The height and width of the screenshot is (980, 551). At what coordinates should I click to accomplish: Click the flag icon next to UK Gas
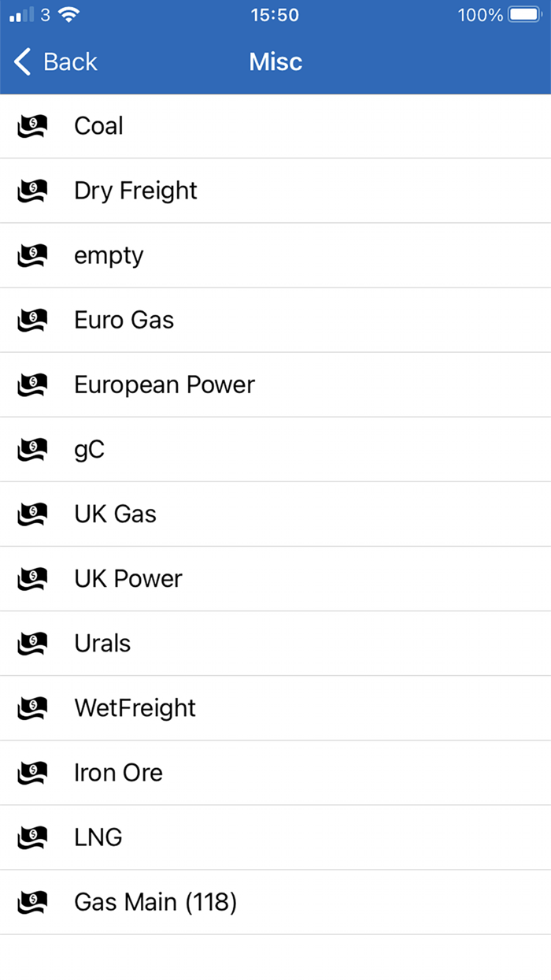[x=31, y=514]
